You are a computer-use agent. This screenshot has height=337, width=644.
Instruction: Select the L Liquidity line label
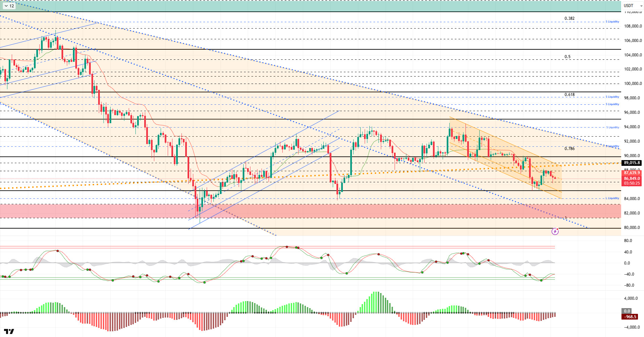click(x=612, y=198)
